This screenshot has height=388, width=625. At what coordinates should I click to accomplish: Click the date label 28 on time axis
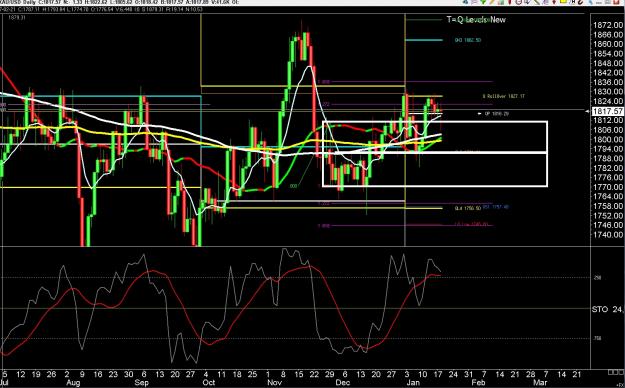530,375
